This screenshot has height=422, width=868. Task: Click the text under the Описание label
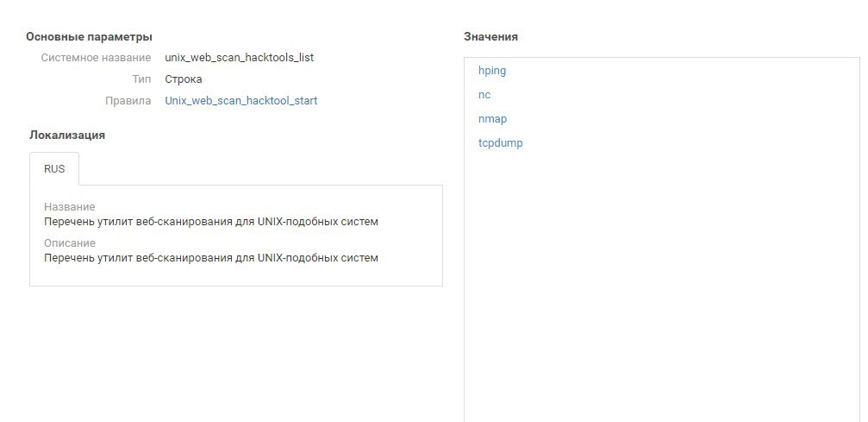(x=211, y=258)
